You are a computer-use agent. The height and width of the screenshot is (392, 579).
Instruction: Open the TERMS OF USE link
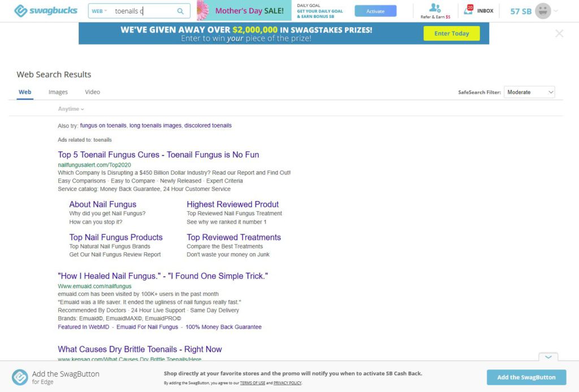tap(253, 383)
